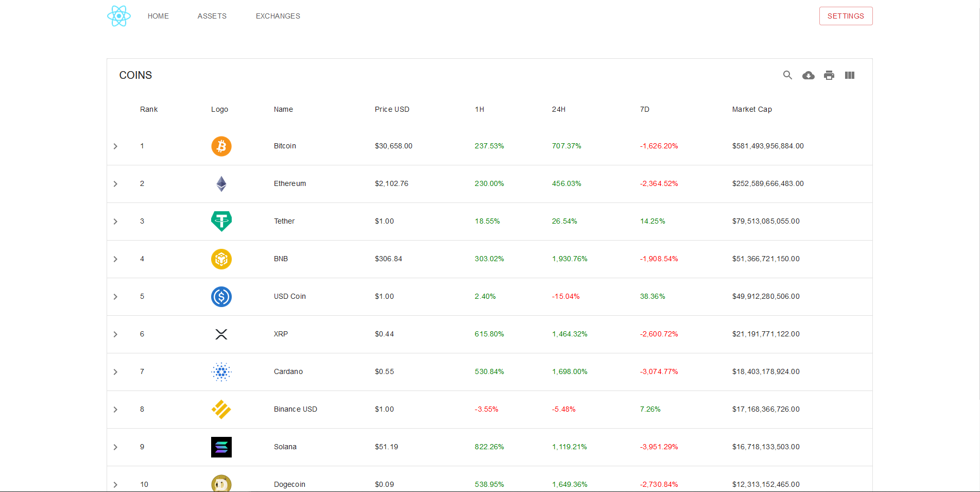Click the Tether logo

coord(221,222)
